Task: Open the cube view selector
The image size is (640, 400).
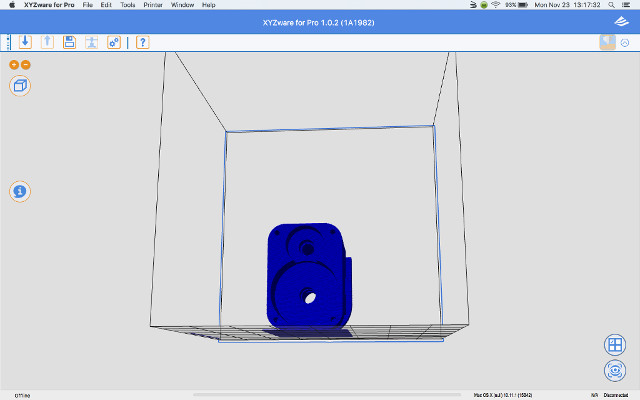Action: coord(20,86)
